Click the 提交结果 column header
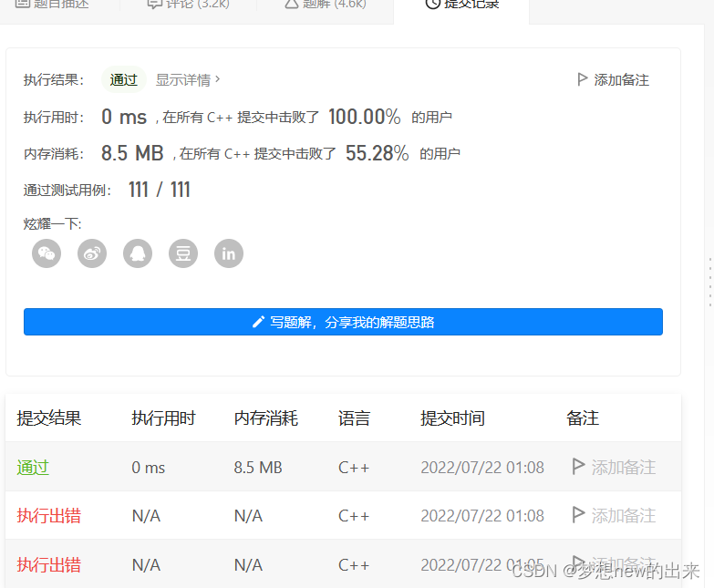Screen dimensions: 714x588 (48, 418)
